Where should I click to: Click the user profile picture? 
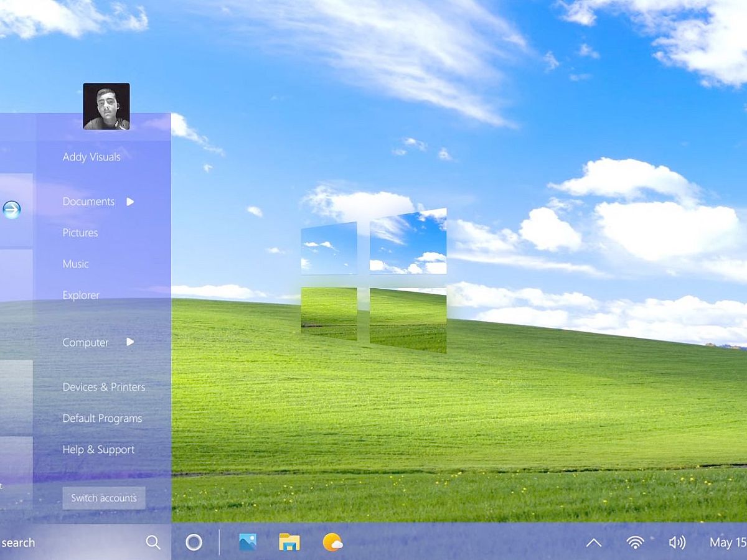coord(106,106)
